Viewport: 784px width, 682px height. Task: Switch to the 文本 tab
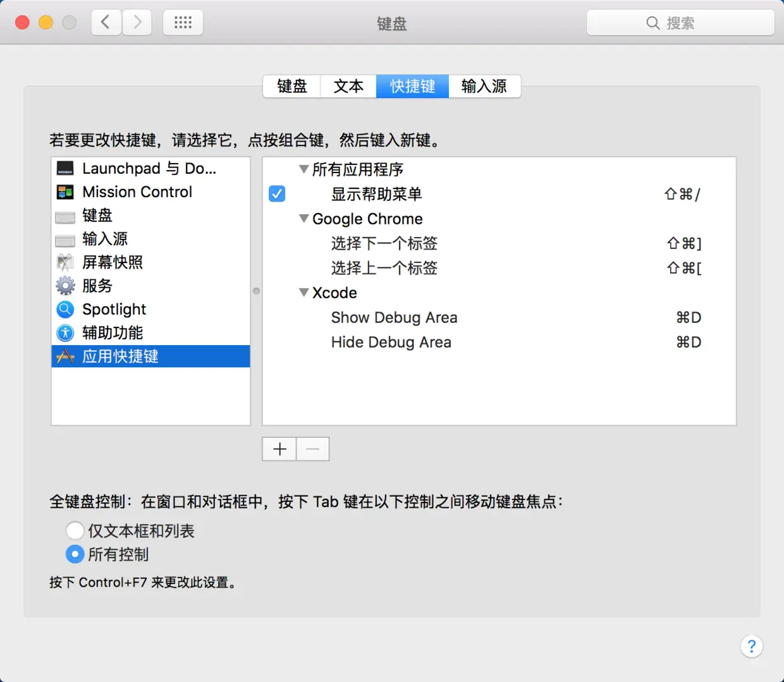point(348,86)
